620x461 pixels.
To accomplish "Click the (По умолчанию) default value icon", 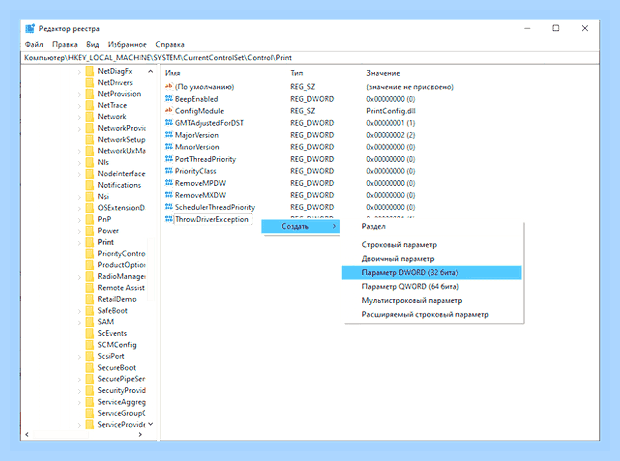I will [x=169, y=86].
